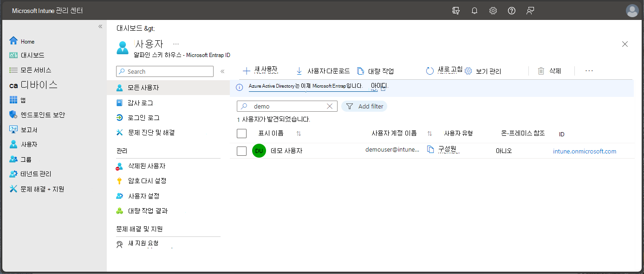Open the feedback icon in header

(x=530, y=11)
